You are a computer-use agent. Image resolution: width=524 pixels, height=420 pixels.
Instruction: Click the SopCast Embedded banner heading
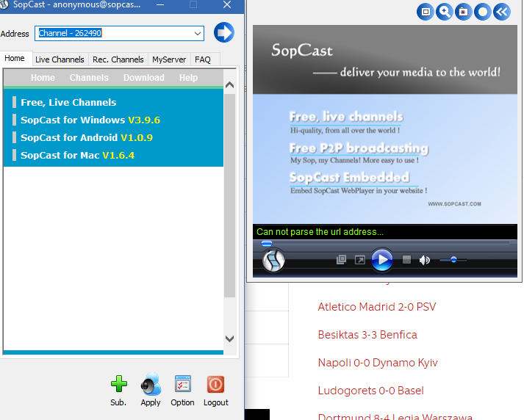tap(349, 177)
